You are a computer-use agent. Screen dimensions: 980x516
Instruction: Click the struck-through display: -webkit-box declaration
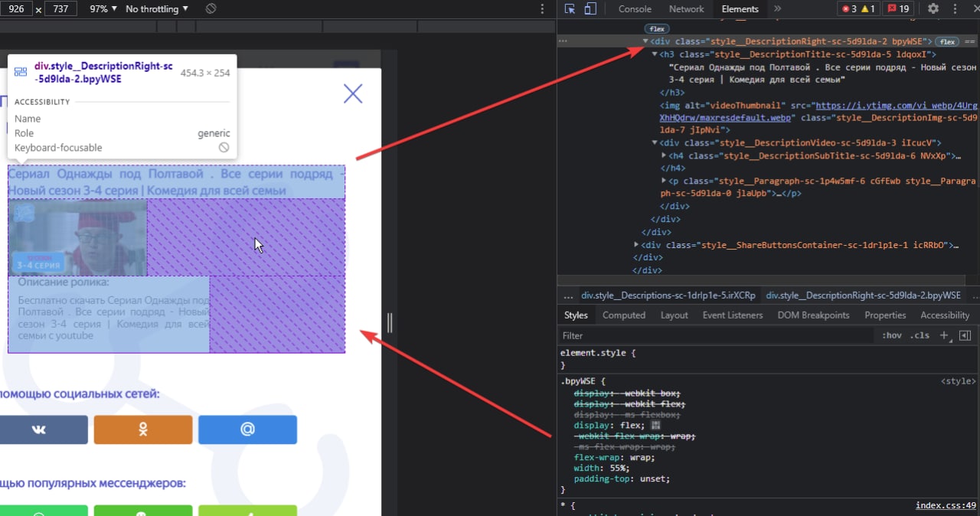pos(628,393)
